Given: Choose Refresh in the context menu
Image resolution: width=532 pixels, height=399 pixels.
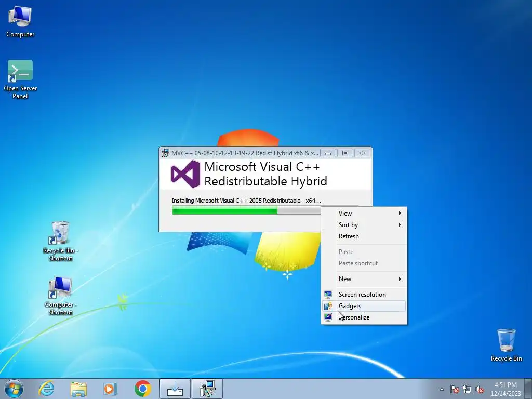Looking at the screenshot, I should (x=364, y=236).
